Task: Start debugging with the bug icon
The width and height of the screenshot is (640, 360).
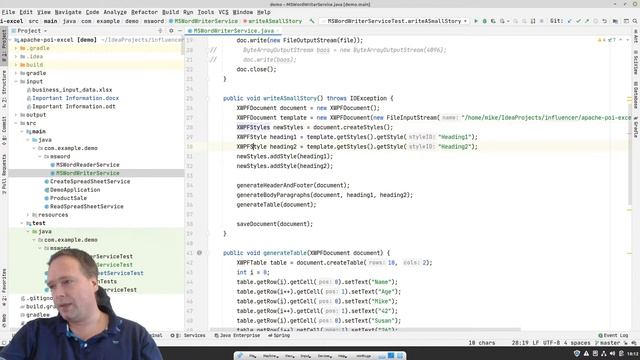Action: pyautogui.click(x=484, y=21)
